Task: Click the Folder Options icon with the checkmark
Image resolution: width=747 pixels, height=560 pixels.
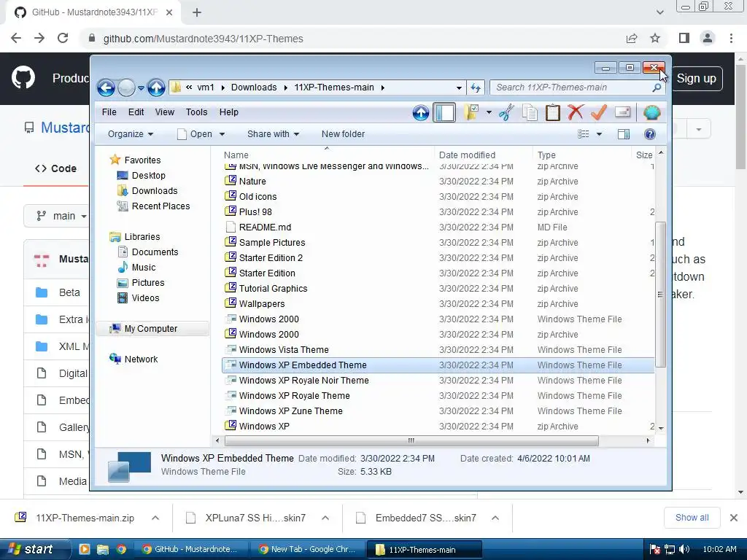Action: click(471, 113)
